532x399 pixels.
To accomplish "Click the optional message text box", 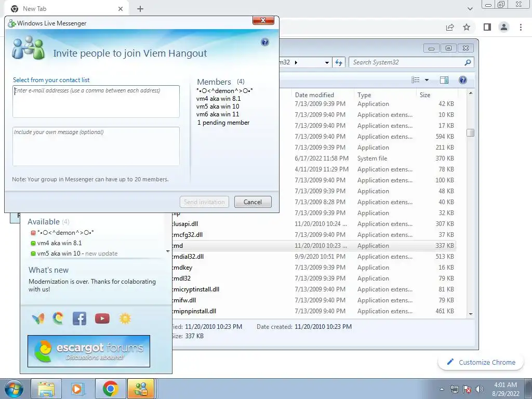I will 96,147.
